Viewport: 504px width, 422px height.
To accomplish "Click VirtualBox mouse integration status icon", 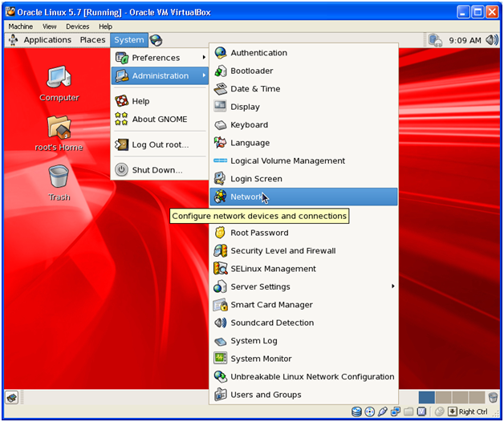I will pyautogui.click(x=439, y=412).
